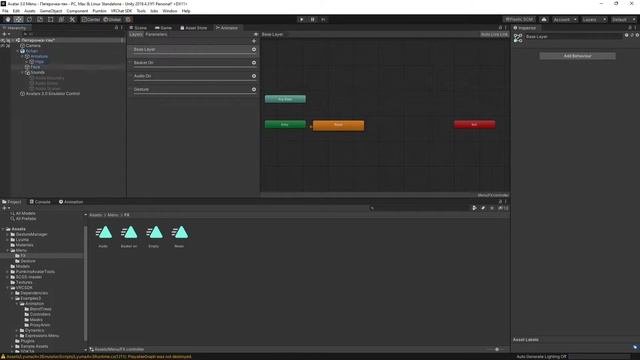
Task: Toggle the Hierarchy panel lock icon
Action: point(116,28)
